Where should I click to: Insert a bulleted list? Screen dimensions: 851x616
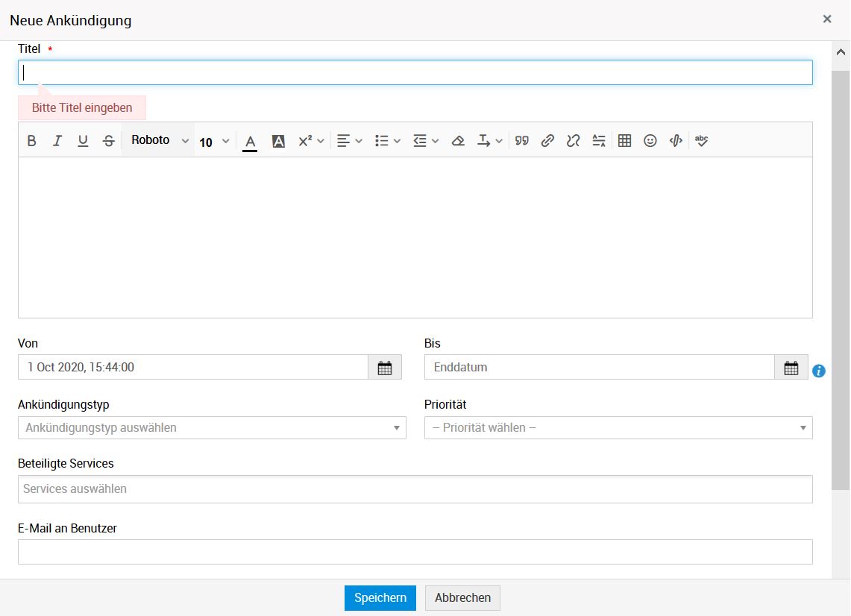[x=382, y=140]
